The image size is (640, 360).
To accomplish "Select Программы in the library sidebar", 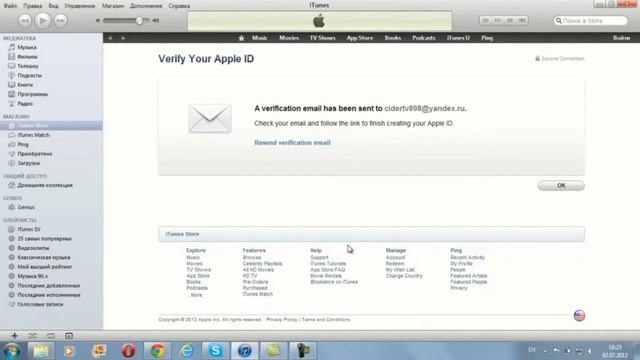I will [x=33, y=94].
